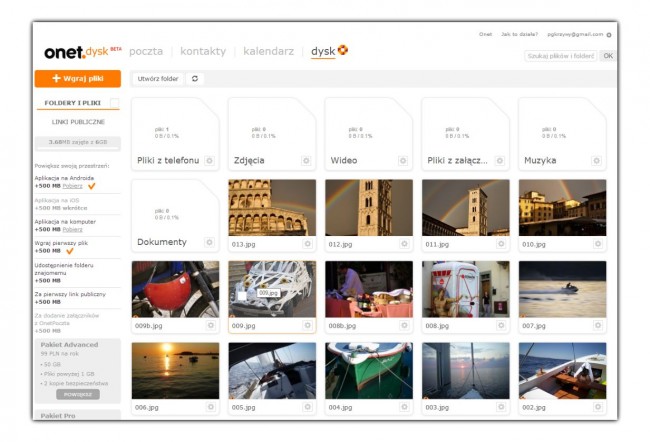Open the 007.jpg jet ski thumbnail
Image resolution: width=650 pixels, height=442 pixels.
[x=563, y=289]
